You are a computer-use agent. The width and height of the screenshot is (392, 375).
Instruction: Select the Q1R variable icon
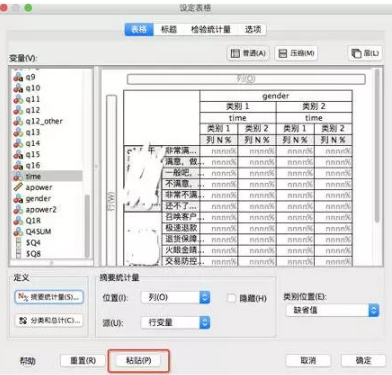(18, 221)
